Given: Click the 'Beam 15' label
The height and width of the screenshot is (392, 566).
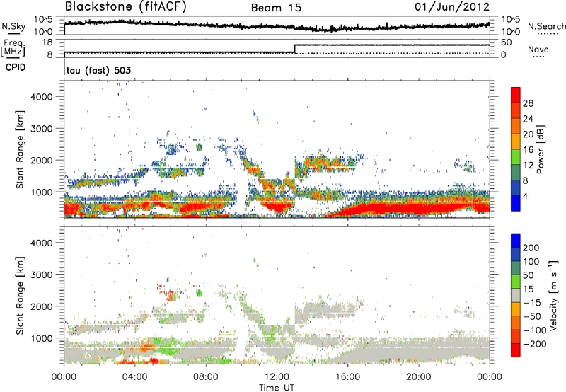Looking at the screenshot, I should (x=276, y=8).
